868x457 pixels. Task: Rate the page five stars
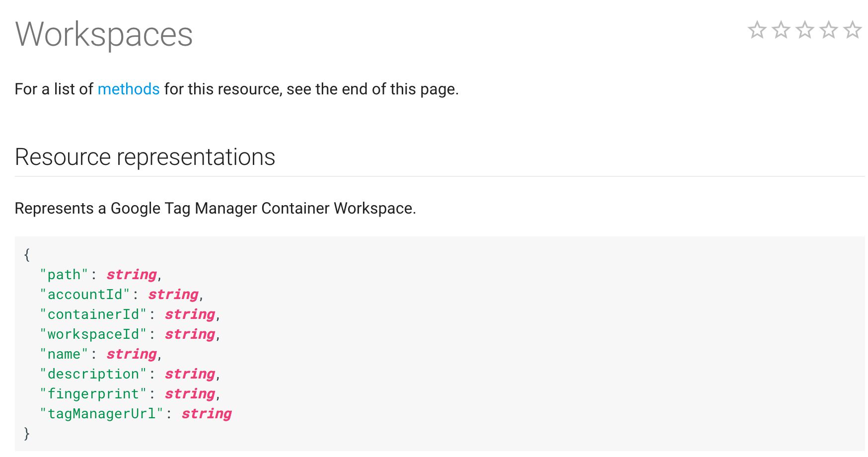pos(852,30)
